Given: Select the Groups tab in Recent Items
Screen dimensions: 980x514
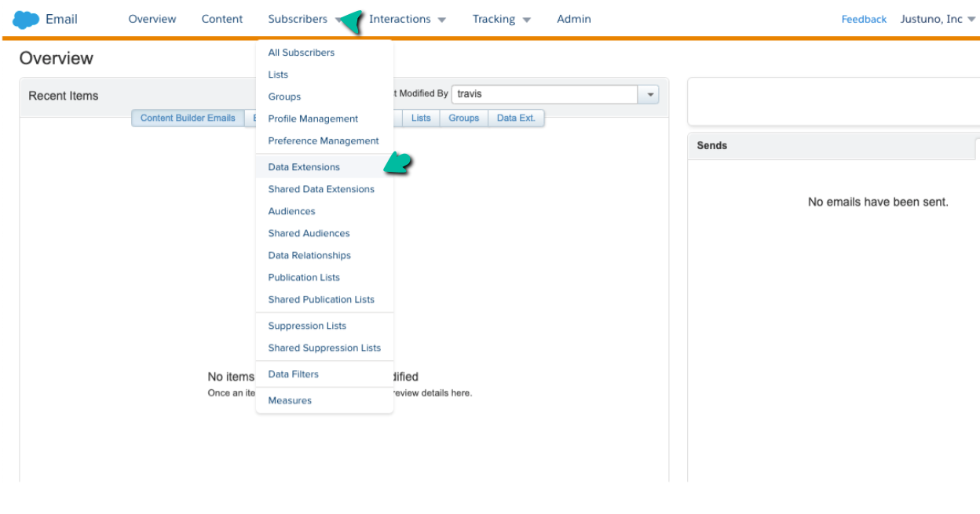Looking at the screenshot, I should [x=464, y=118].
